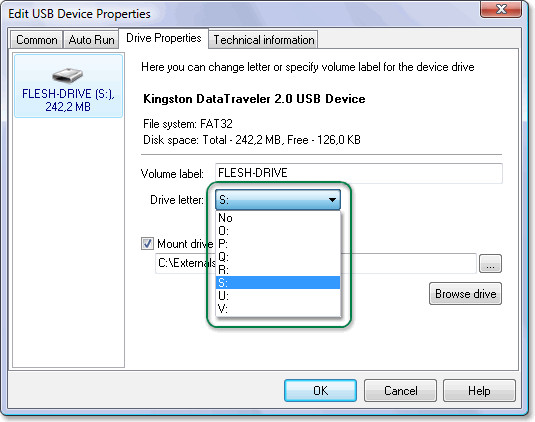Open Help for this dialog

click(479, 390)
